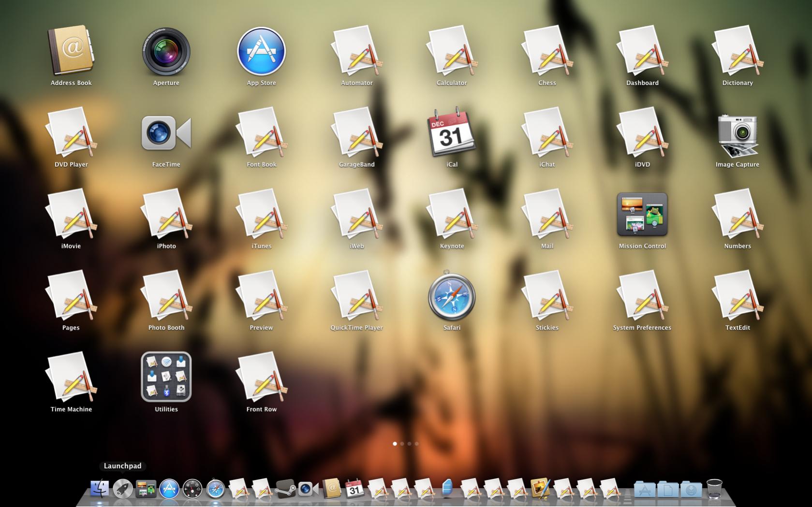
Task: Click the FaceTime icon in the Dock
Action: [x=309, y=489]
